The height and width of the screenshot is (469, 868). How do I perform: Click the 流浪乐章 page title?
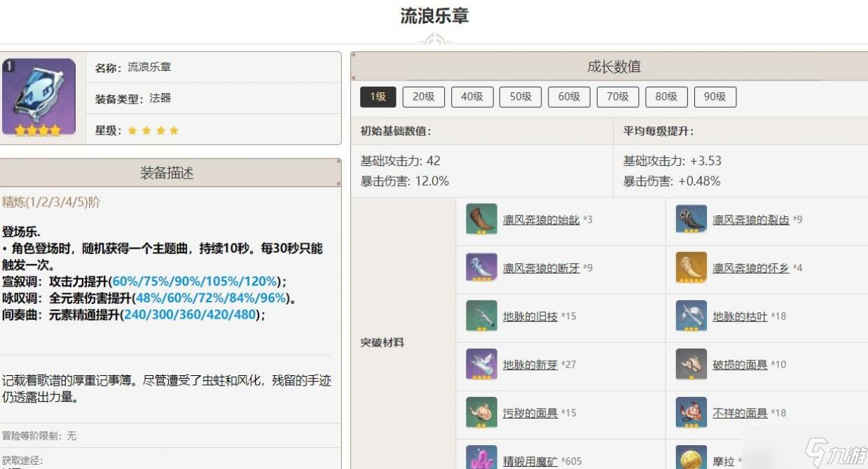[434, 16]
